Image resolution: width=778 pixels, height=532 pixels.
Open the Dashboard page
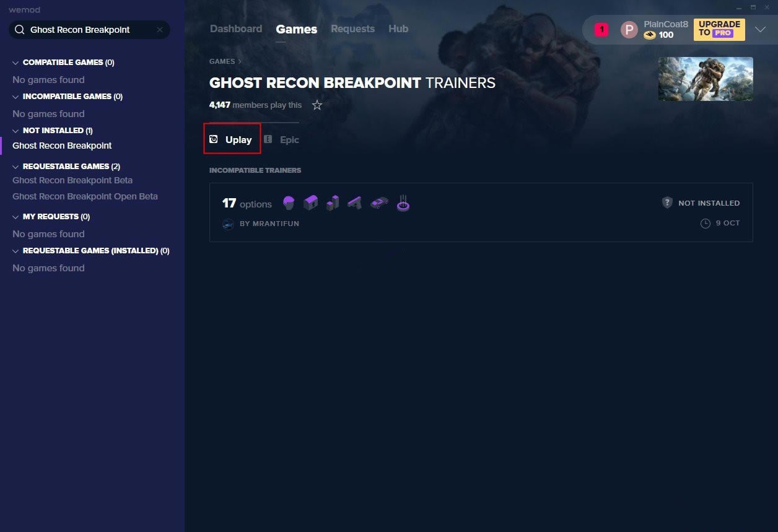click(236, 28)
